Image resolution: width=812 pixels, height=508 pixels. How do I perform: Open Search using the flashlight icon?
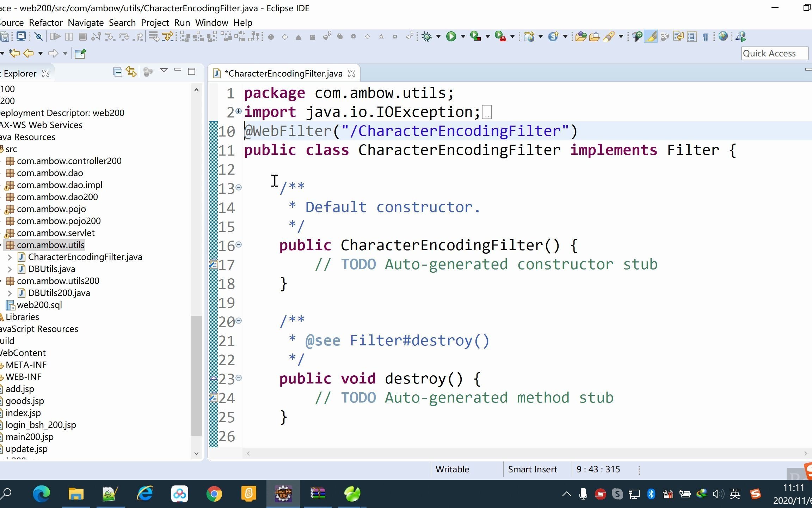610,36
